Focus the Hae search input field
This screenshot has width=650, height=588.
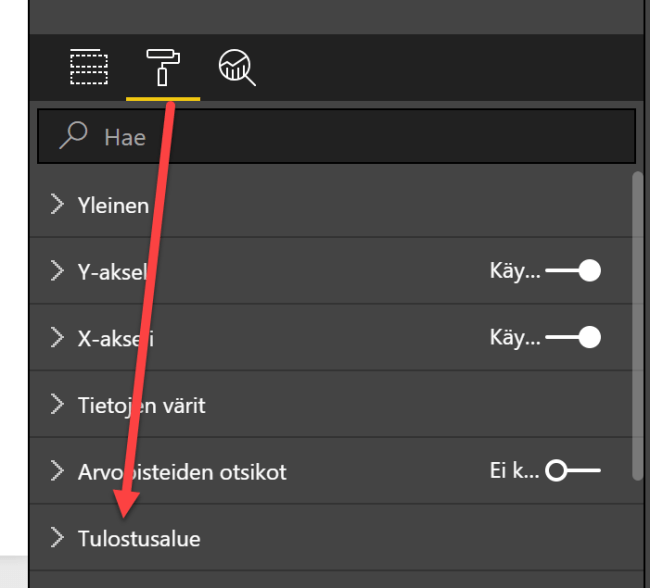point(350,136)
